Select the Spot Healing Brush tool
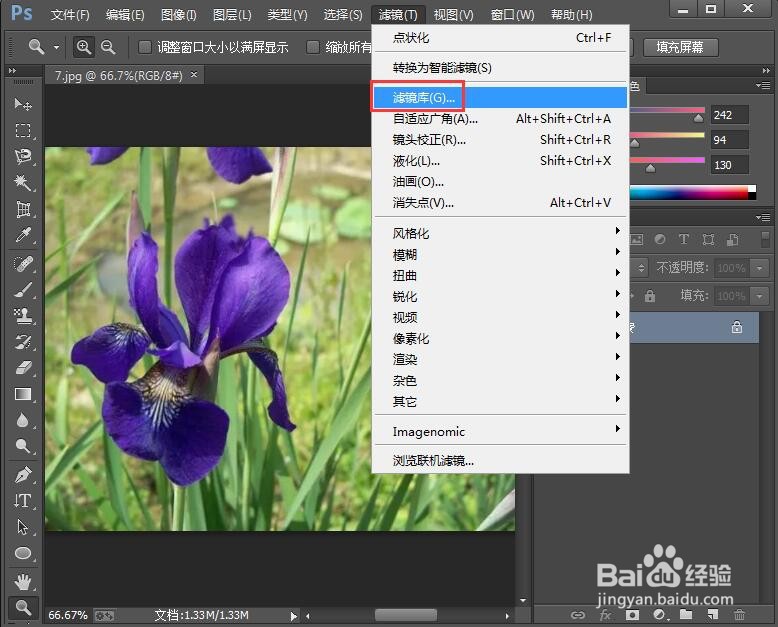 point(23,264)
